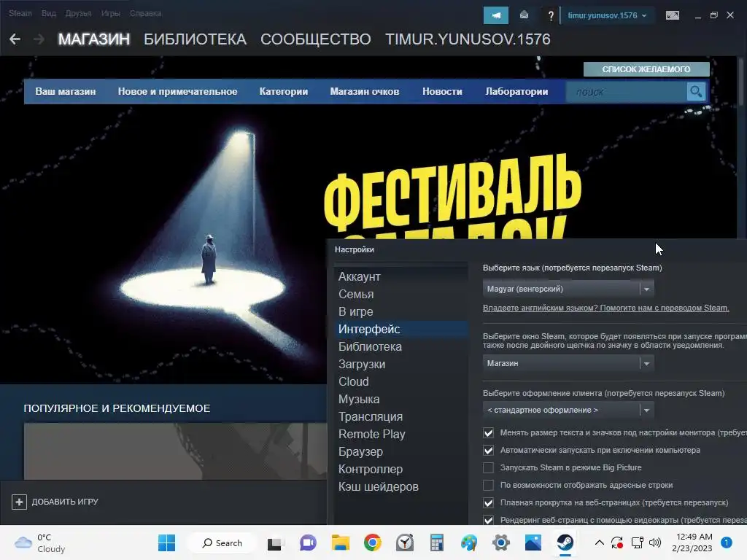Select Аккаунт in settings sidebar
Image resolution: width=747 pixels, height=560 pixels.
point(359,276)
